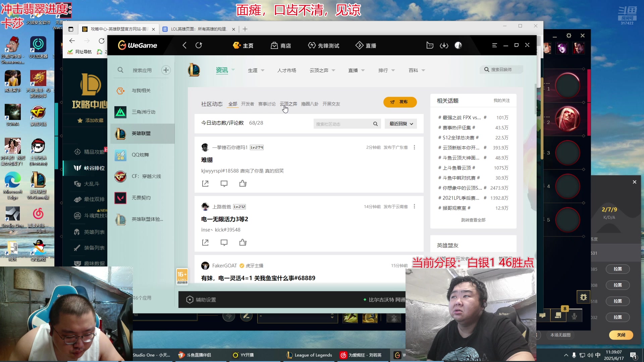This screenshot has width=644, height=362.
Task: Comment on 电一无限活力3等2 post
Action: 224,243
